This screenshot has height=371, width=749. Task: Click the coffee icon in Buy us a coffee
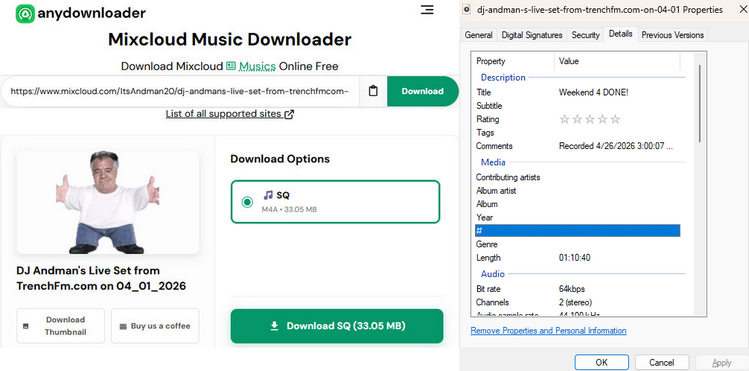pyautogui.click(x=123, y=326)
